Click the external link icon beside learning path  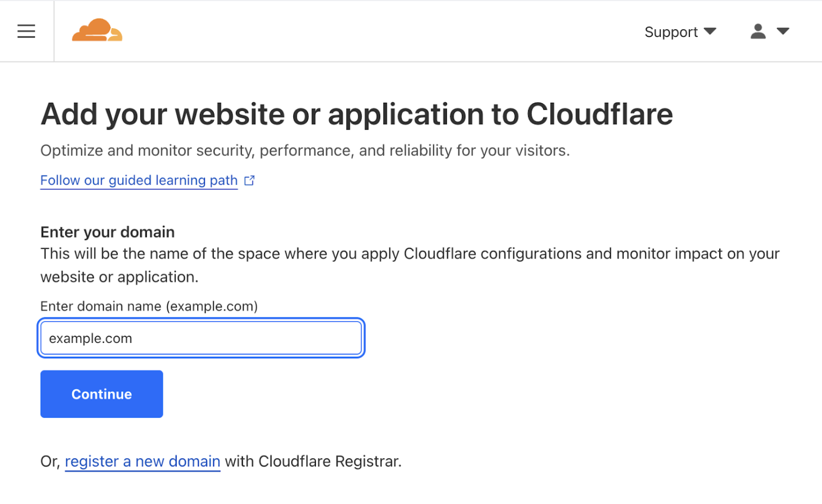(x=250, y=181)
